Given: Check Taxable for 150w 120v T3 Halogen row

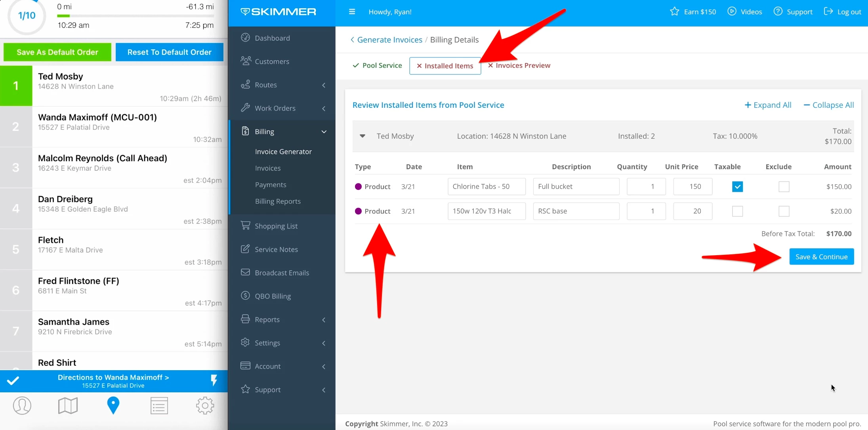Looking at the screenshot, I should click(737, 211).
